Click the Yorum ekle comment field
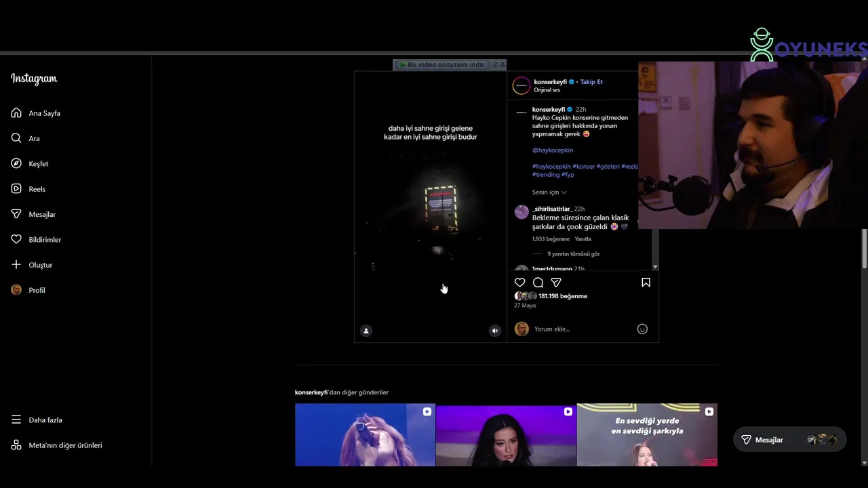 [582, 329]
